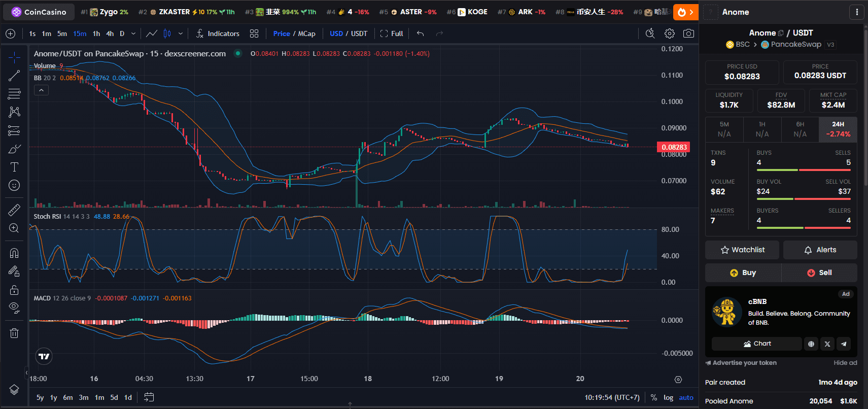Lock all drawing tools
868x409 pixels.
[x=14, y=290]
